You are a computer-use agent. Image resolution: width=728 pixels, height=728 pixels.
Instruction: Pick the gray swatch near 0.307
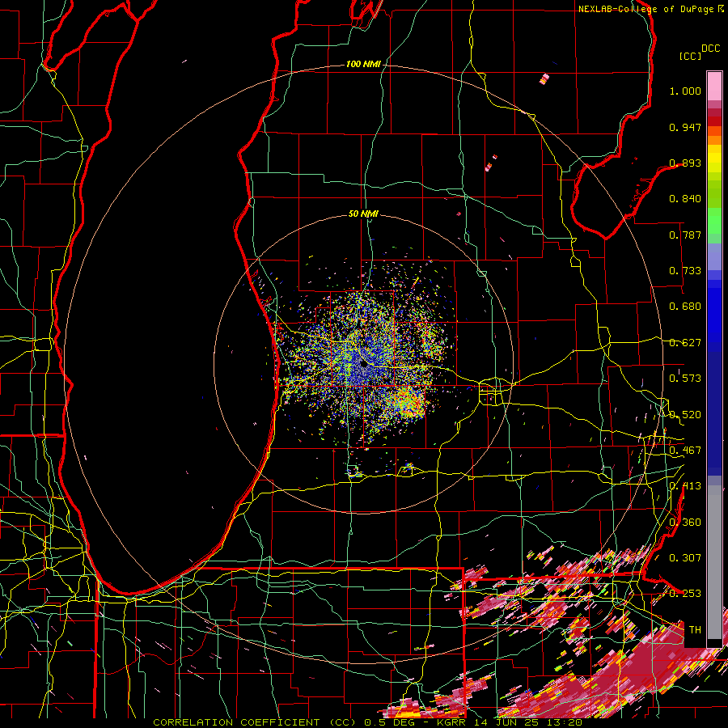click(714, 562)
